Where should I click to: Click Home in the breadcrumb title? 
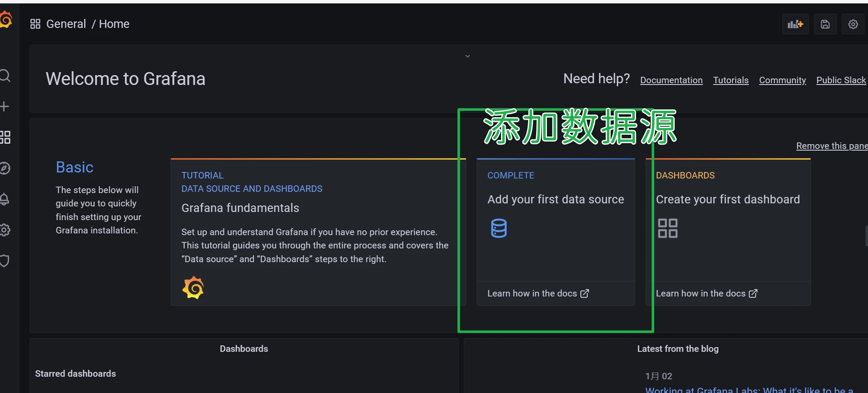[114, 24]
